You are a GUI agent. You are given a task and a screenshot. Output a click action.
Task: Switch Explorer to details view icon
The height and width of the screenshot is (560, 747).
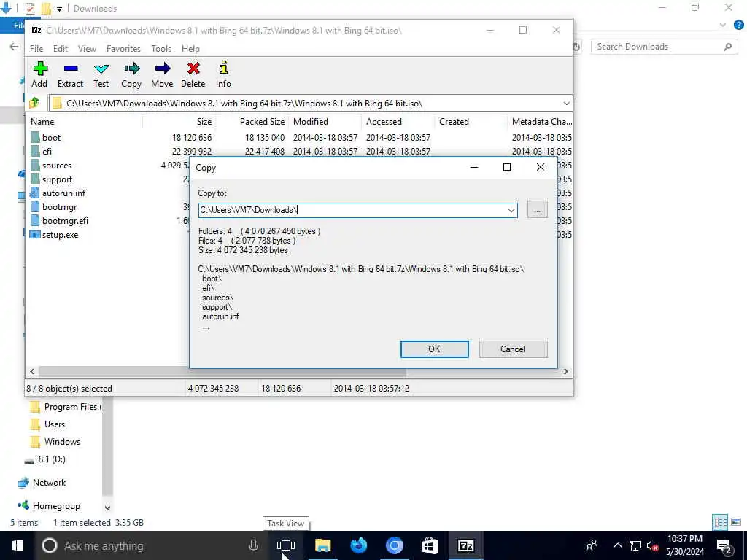[x=720, y=522]
